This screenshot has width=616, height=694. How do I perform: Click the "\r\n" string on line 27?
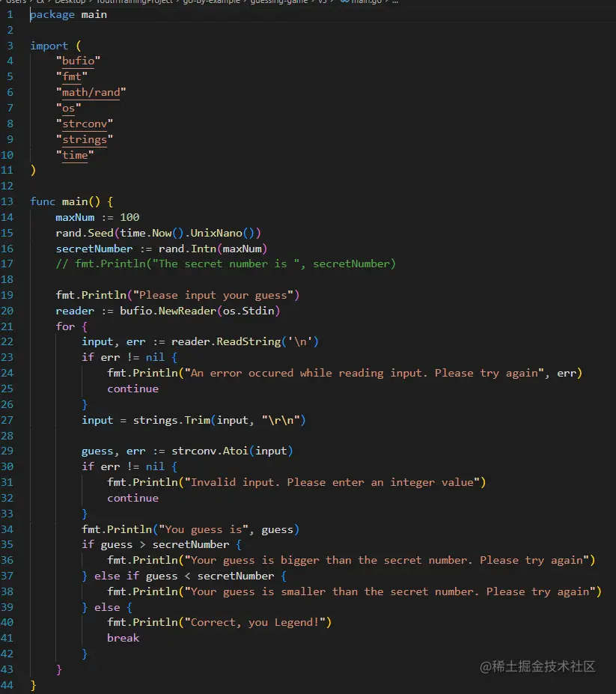click(x=281, y=420)
